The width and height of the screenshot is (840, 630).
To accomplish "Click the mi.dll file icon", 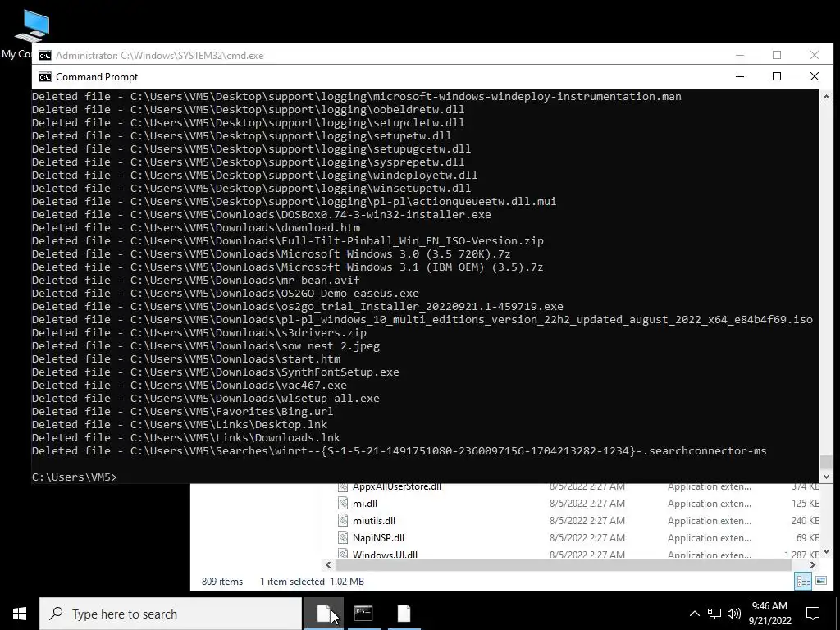I will [x=343, y=504].
